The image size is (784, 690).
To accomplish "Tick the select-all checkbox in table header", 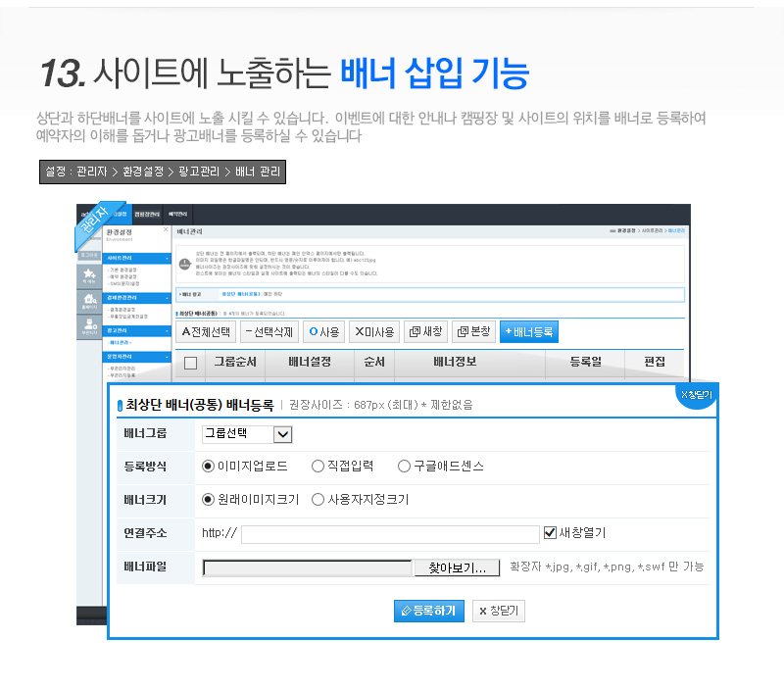I will tap(190, 363).
